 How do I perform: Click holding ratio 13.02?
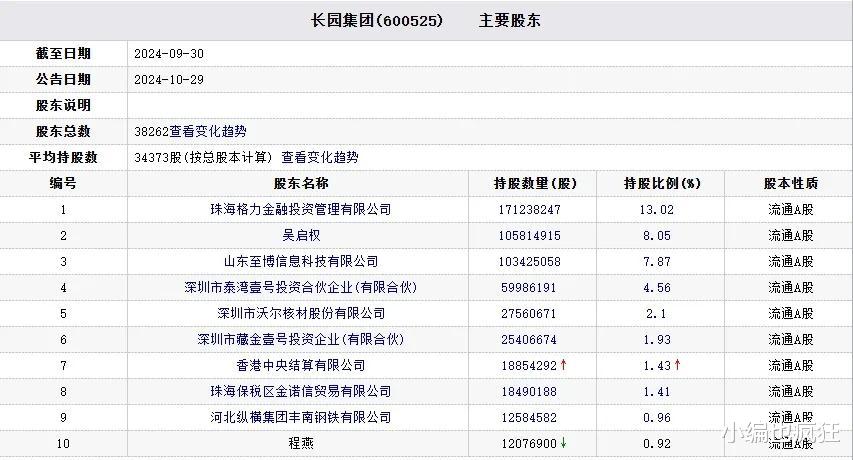[x=657, y=210]
